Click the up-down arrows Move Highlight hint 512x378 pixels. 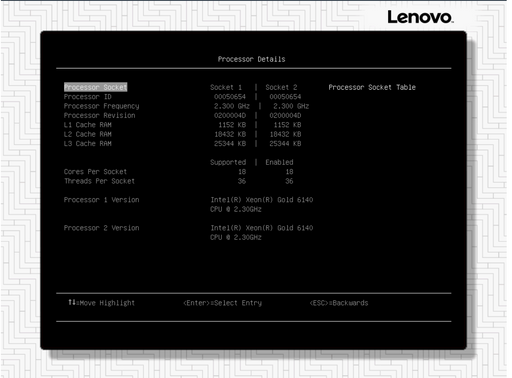pos(102,303)
